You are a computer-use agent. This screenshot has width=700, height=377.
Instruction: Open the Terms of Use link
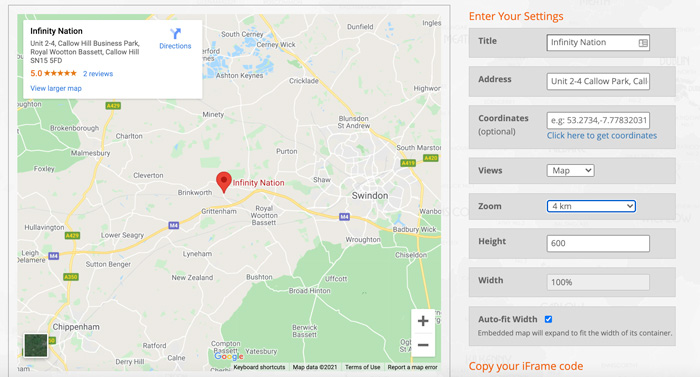click(x=362, y=367)
